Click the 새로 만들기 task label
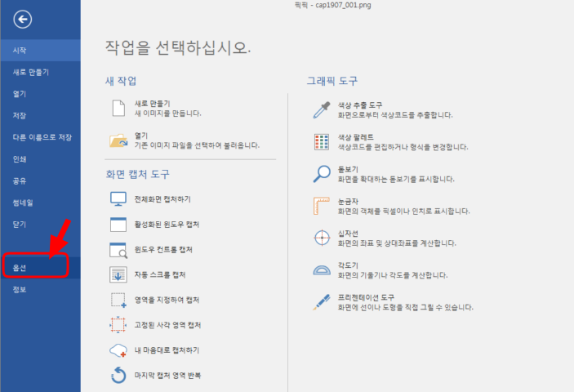The height and width of the screenshot is (392, 574). click(153, 104)
